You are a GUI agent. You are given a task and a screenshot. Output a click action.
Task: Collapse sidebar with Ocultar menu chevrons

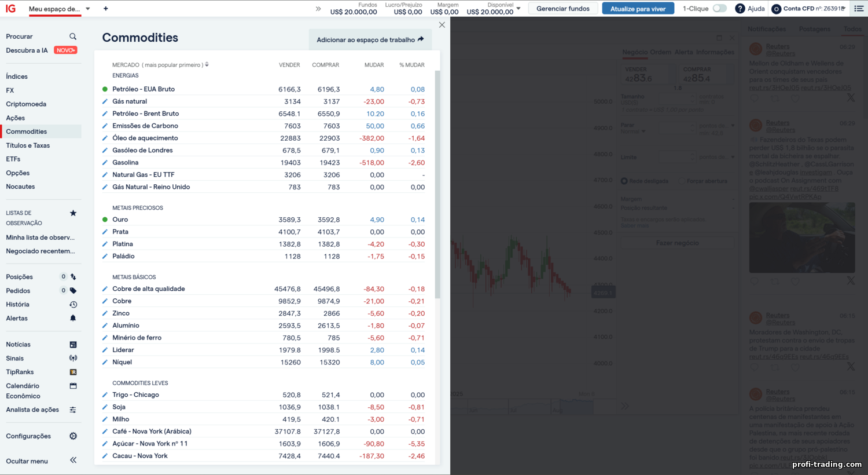[73, 461]
